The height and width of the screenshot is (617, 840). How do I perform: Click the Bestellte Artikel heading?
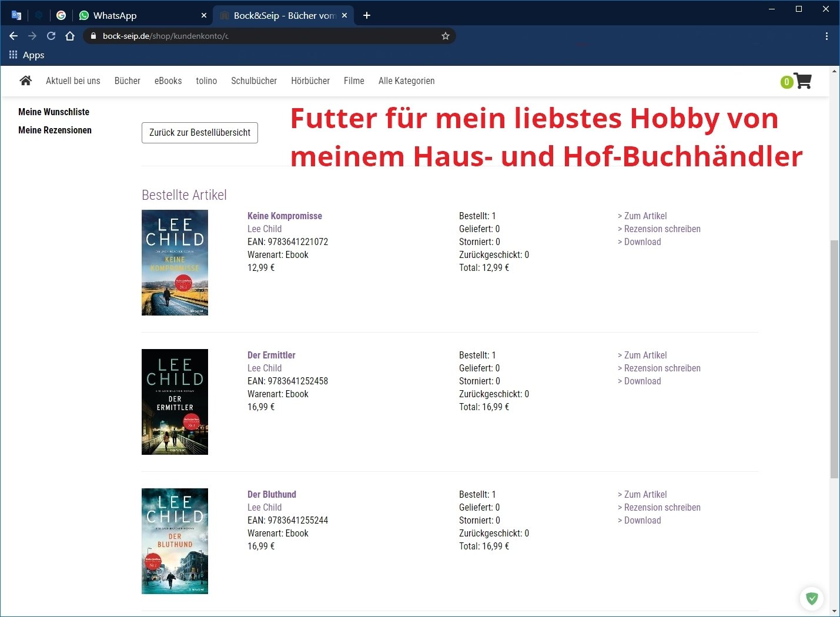tap(184, 195)
